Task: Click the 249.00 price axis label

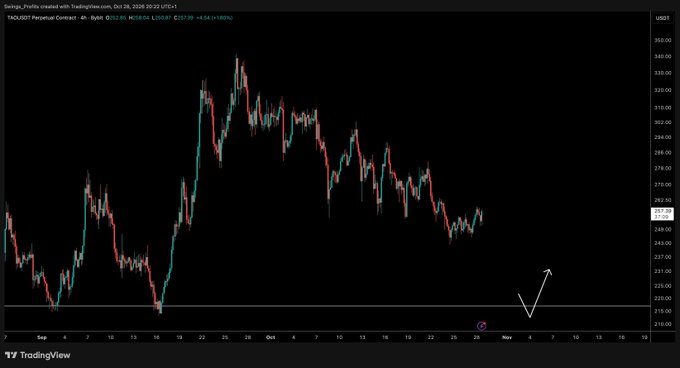Action: pos(662,229)
